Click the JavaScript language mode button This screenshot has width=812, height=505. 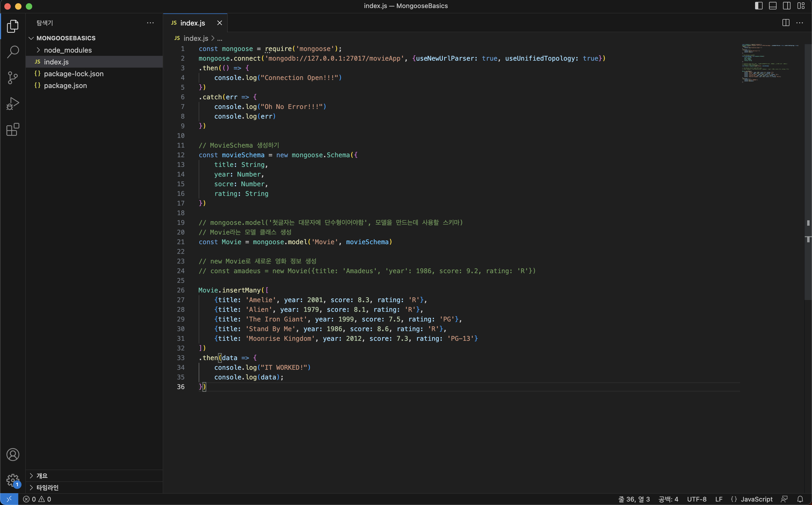756,499
